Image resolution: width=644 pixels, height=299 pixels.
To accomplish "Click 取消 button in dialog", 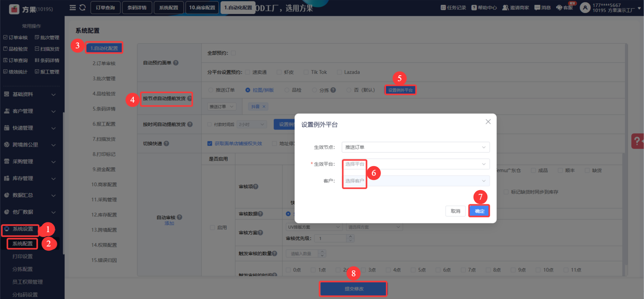I will (x=455, y=211).
